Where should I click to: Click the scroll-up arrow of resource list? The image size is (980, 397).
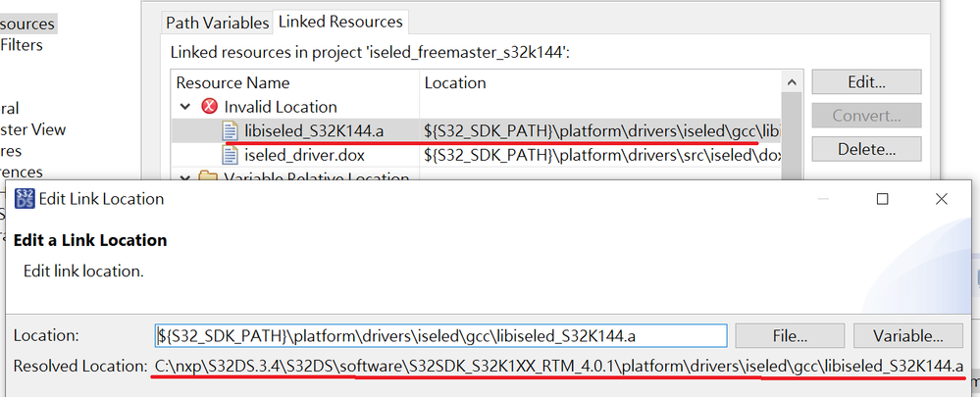[x=792, y=82]
